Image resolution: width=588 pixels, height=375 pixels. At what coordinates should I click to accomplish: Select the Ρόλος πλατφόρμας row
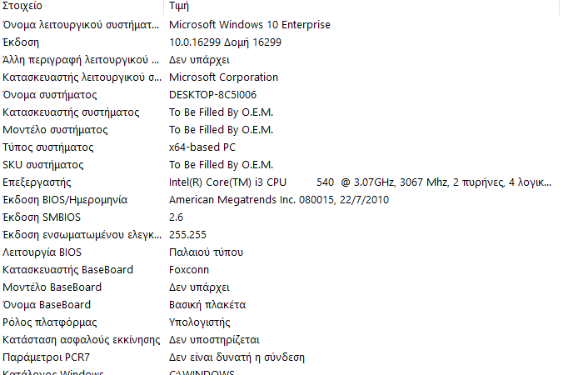coord(279,322)
